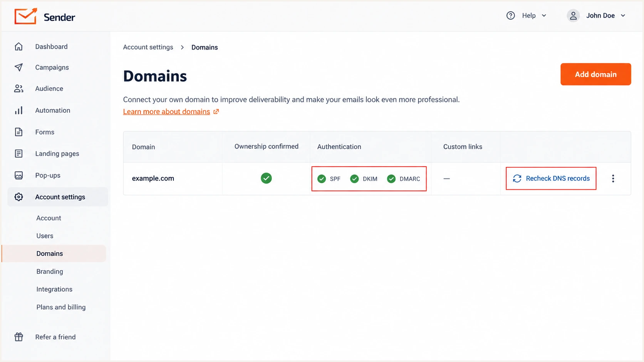Open Learn more about domains link
644x362 pixels.
pos(166,112)
